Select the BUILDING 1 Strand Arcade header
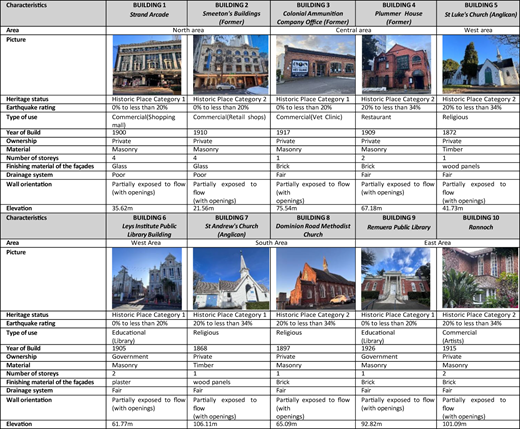This screenshot has height=429, width=520. (x=147, y=13)
